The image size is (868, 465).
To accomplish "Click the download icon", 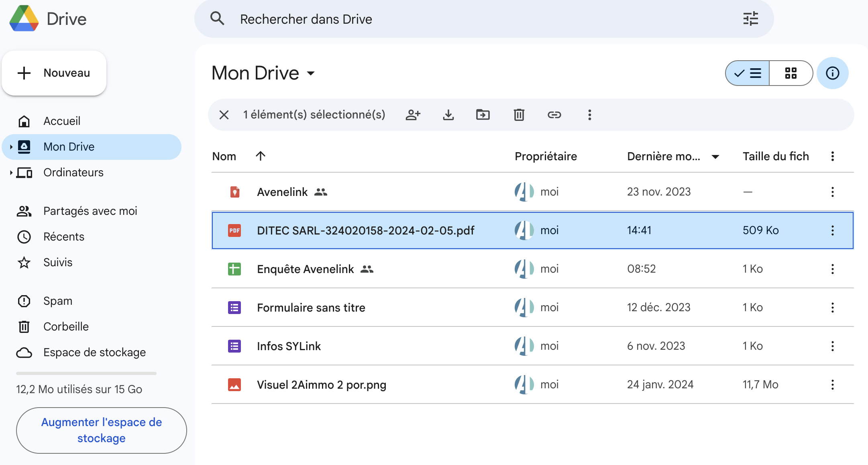I will [x=448, y=115].
